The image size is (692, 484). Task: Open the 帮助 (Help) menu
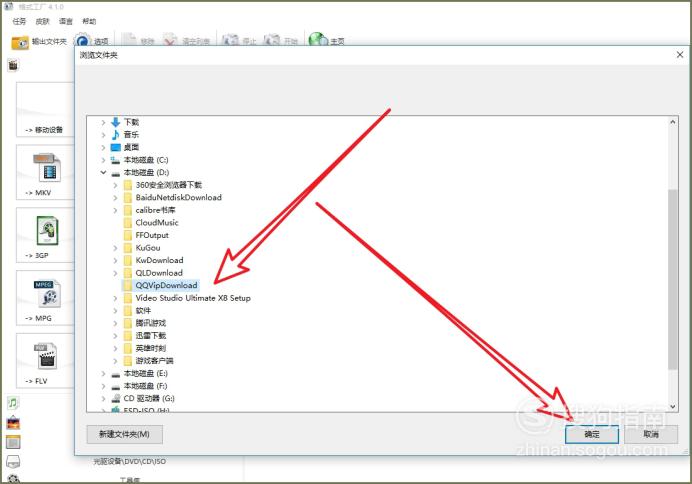89,21
